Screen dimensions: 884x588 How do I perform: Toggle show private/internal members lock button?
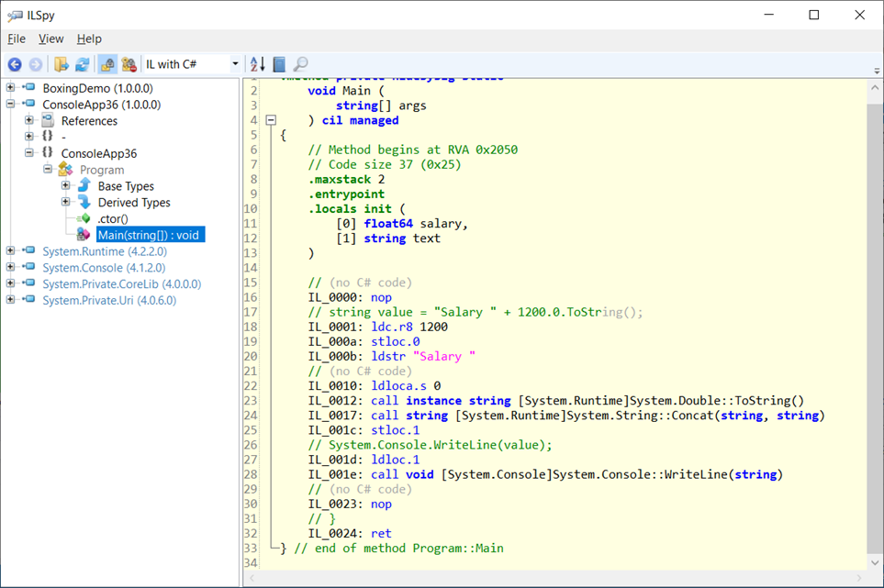[107, 64]
